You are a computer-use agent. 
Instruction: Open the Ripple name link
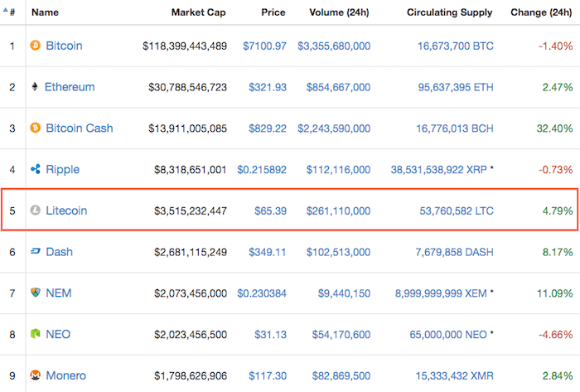(62, 170)
